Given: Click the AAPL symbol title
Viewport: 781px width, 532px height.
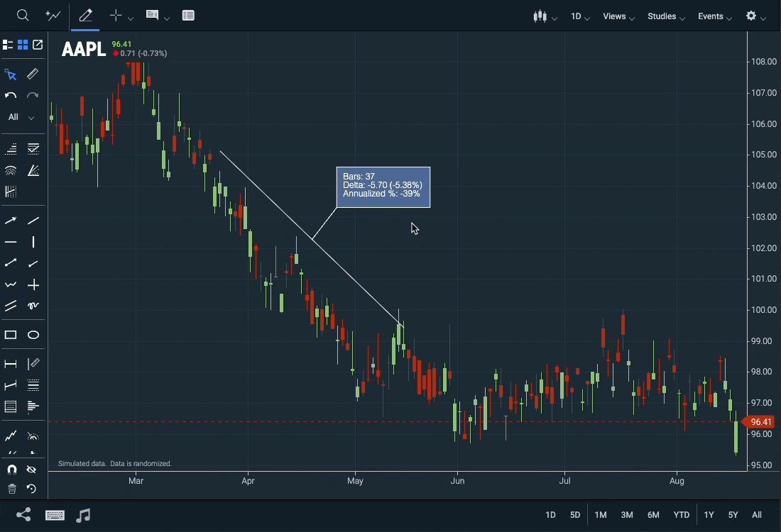Looking at the screenshot, I should (84, 49).
